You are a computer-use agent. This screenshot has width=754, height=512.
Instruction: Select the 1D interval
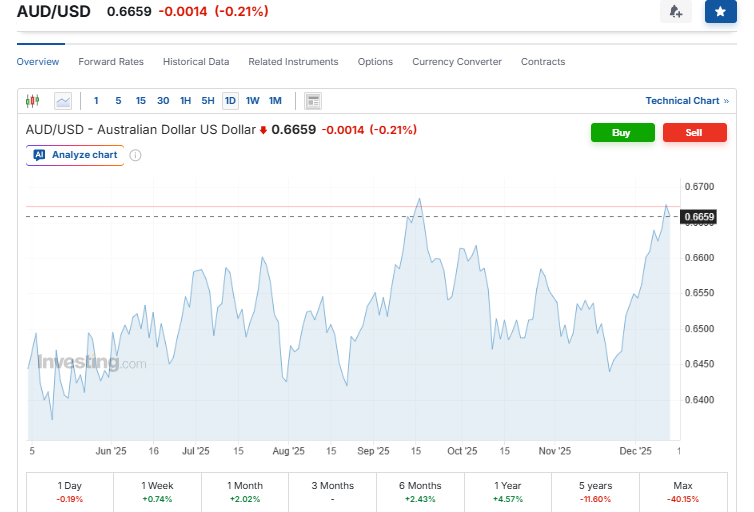pos(230,101)
